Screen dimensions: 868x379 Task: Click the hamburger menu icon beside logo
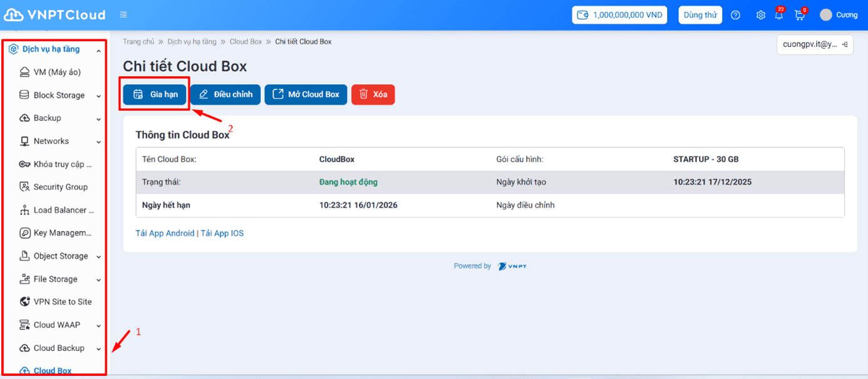tap(123, 15)
